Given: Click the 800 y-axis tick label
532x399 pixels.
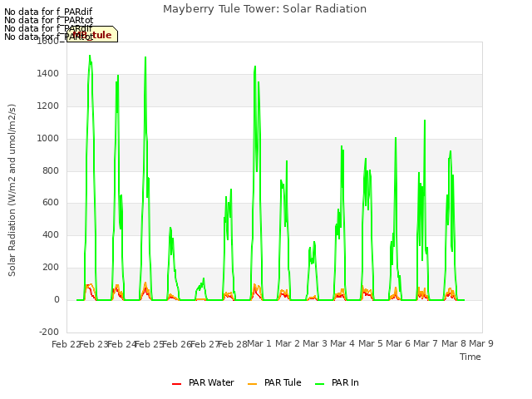Looking at the screenshot, I should pos(51,170).
